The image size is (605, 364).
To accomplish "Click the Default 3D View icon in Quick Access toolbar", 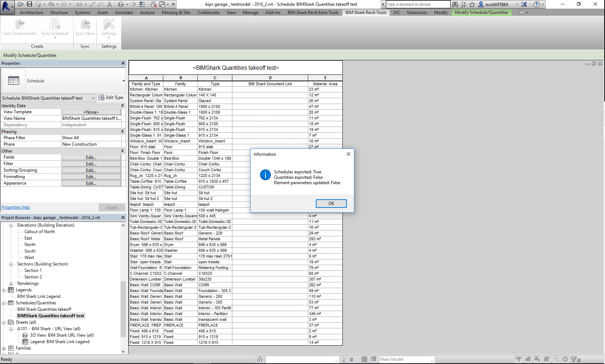I will tap(120, 4).
